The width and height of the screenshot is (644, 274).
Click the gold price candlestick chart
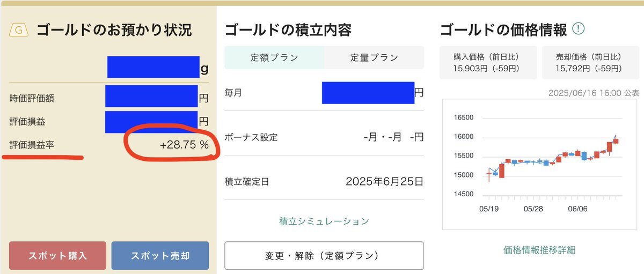pyautogui.click(x=540, y=164)
